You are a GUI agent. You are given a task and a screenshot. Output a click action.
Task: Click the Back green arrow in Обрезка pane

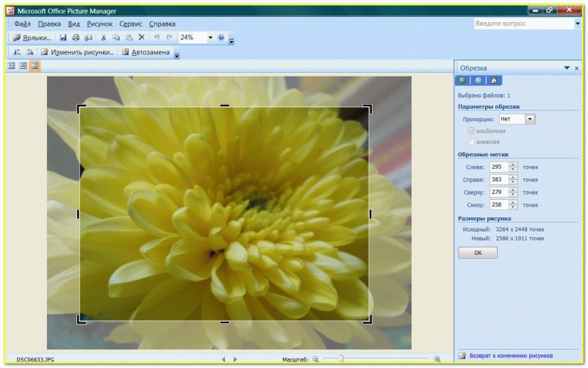pyautogui.click(x=463, y=80)
